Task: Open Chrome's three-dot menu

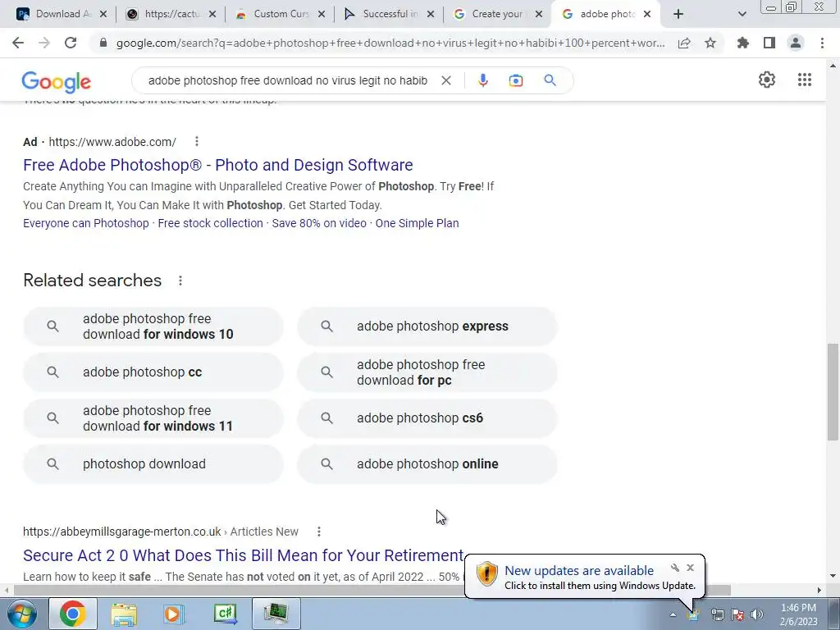Action: coord(822,43)
